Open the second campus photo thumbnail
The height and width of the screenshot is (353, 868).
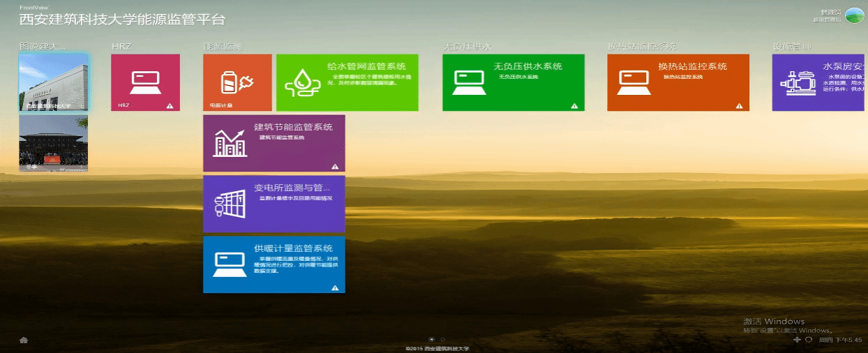coord(54,143)
